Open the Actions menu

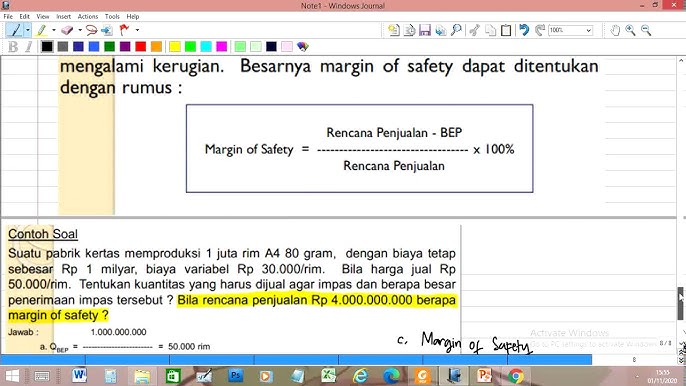click(88, 16)
